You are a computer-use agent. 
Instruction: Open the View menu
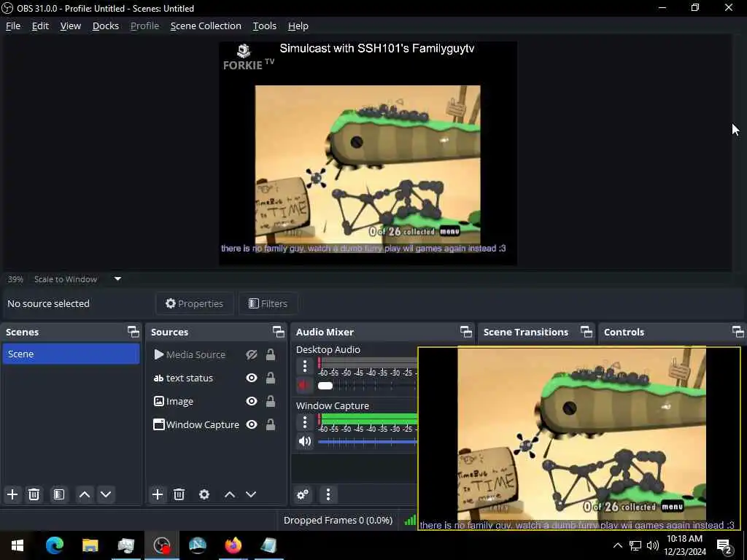71,26
